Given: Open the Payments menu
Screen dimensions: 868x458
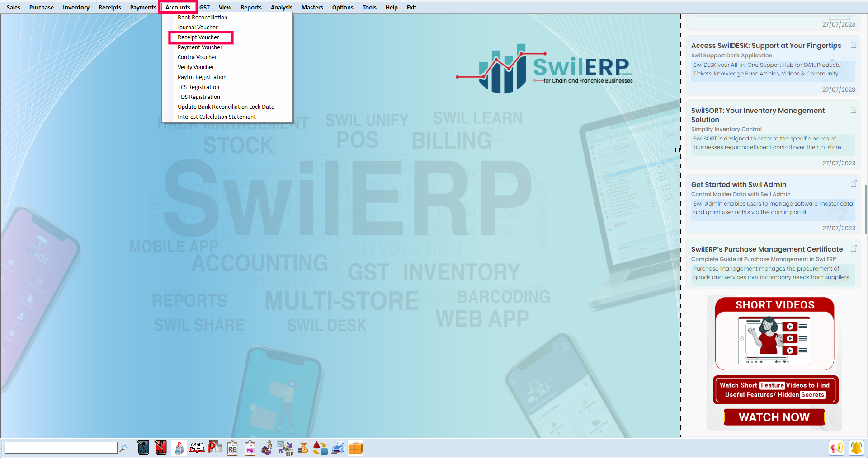Looking at the screenshot, I should click(x=143, y=7).
